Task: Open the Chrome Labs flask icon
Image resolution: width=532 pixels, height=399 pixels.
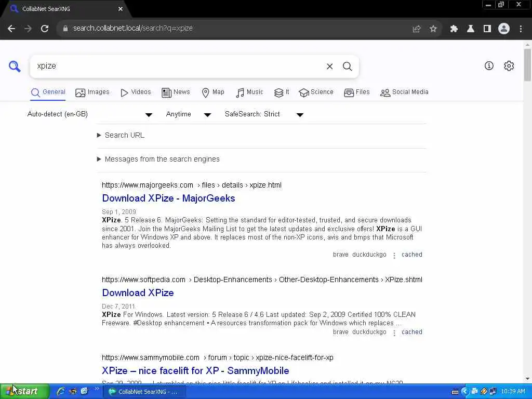Action: (470, 29)
